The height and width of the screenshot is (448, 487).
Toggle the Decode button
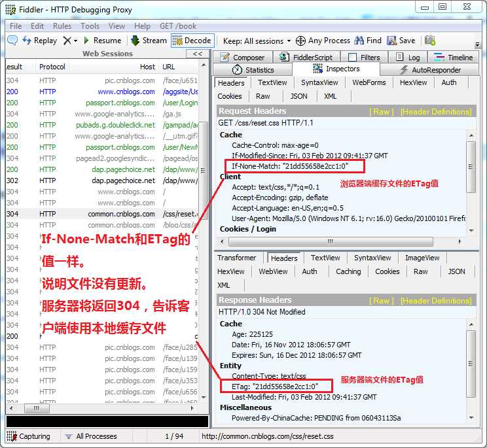pyautogui.click(x=192, y=41)
